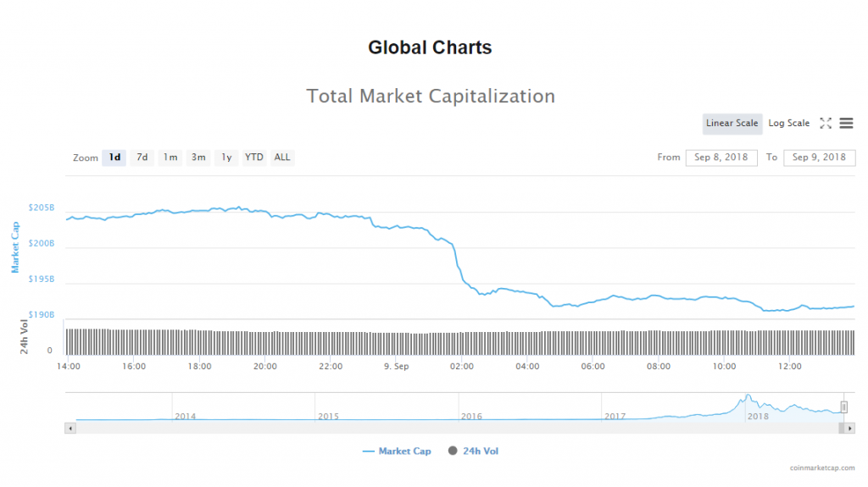This screenshot has height=487, width=868.
Task: Choose the 3m zoom button
Action: point(198,158)
